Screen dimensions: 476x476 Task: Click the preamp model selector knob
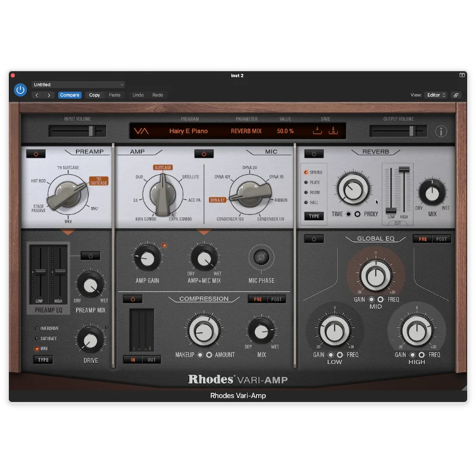click(68, 195)
